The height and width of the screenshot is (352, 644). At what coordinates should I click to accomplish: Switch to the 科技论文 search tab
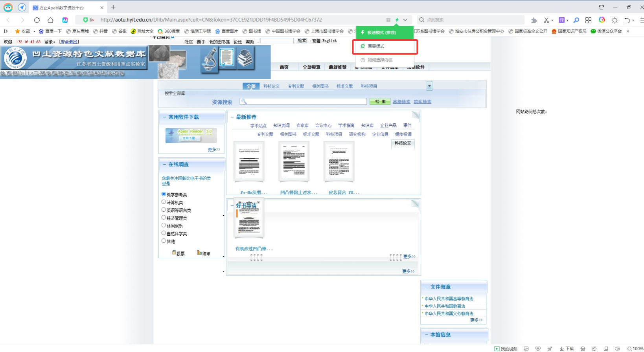pyautogui.click(x=272, y=86)
